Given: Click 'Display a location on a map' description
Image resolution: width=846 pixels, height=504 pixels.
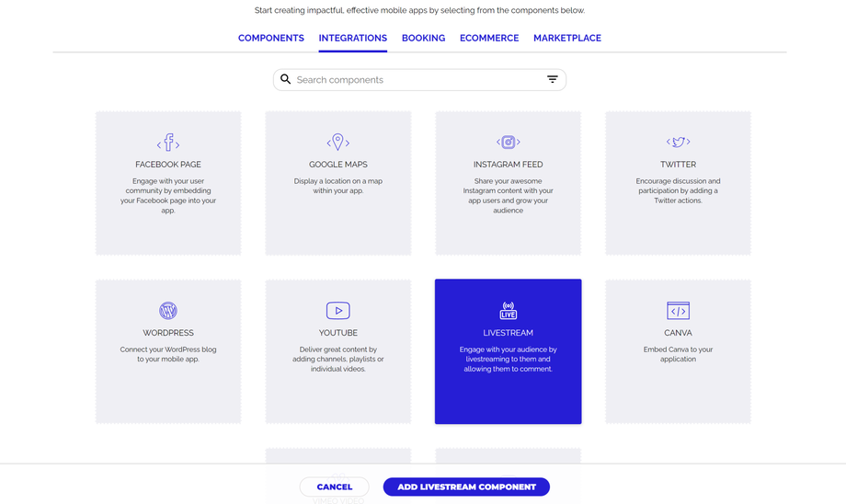Looking at the screenshot, I should click(x=338, y=186).
